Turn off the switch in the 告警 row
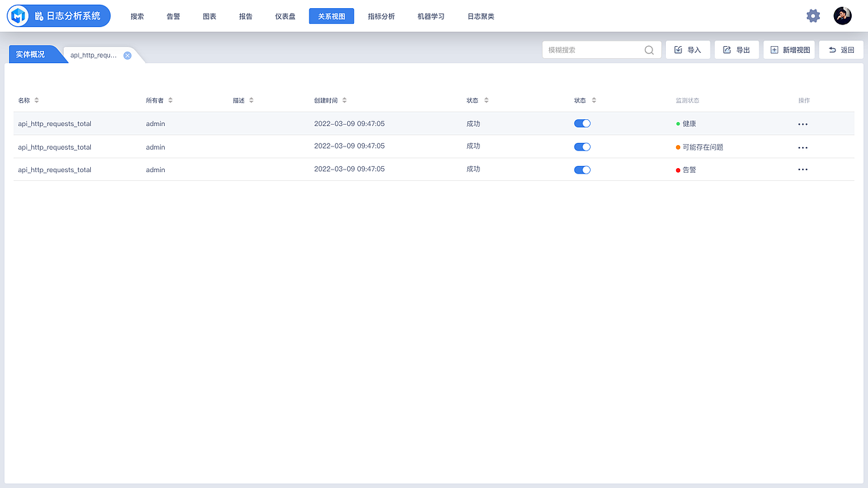 [582, 169]
